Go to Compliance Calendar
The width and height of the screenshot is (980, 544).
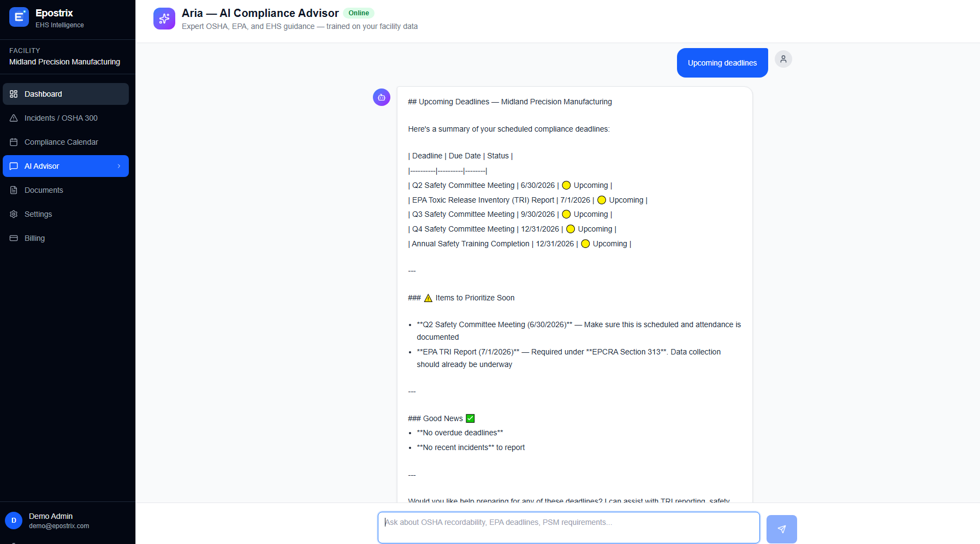click(66, 142)
